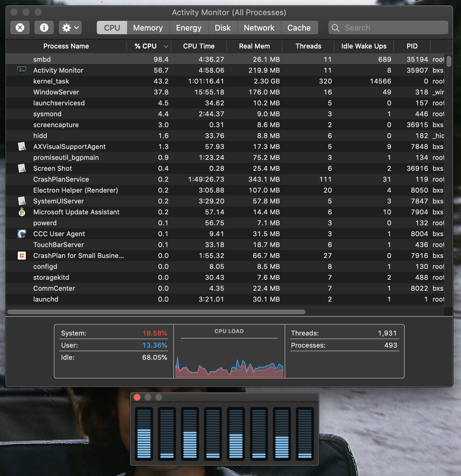This screenshot has height=476, width=461.
Task: Click the CCC User Agent icon
Action: 22,234
